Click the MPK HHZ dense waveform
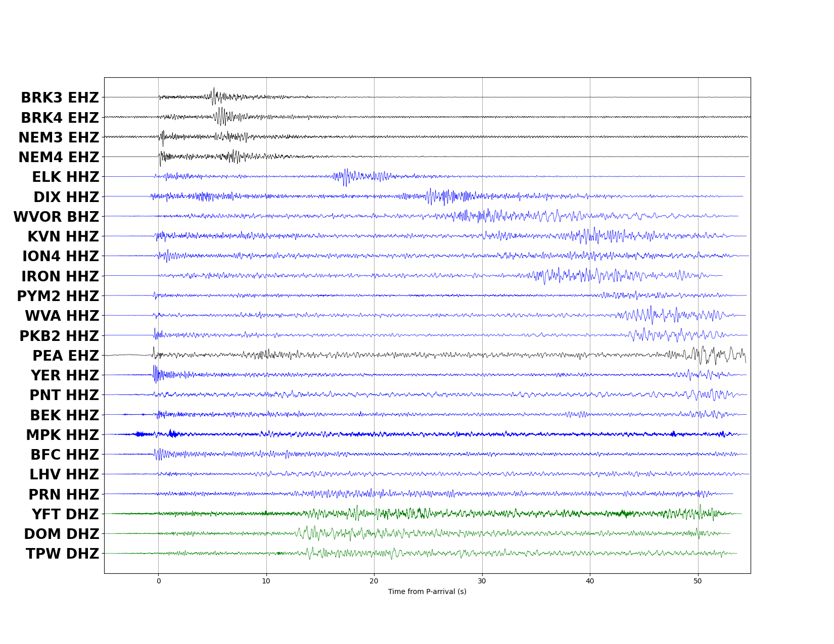Screen dimensions: 834x644 click(354, 434)
